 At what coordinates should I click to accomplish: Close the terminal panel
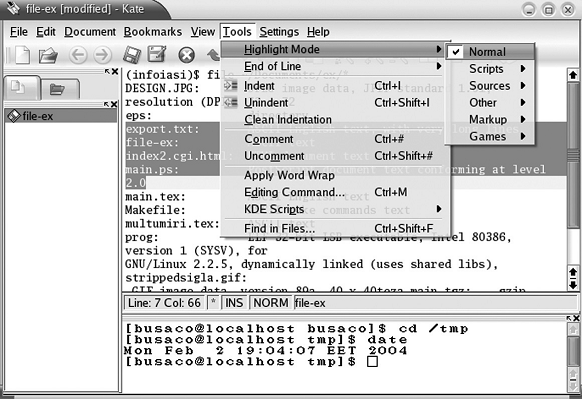pos(576,318)
